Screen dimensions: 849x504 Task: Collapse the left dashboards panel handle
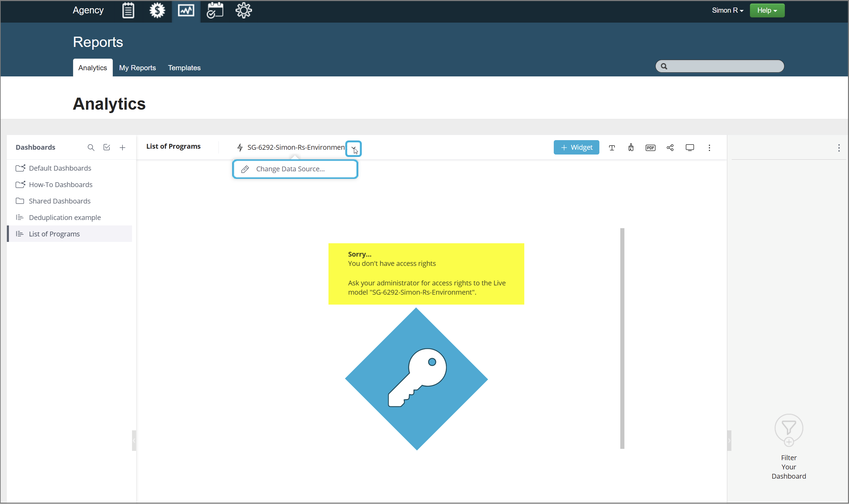pyautogui.click(x=134, y=441)
